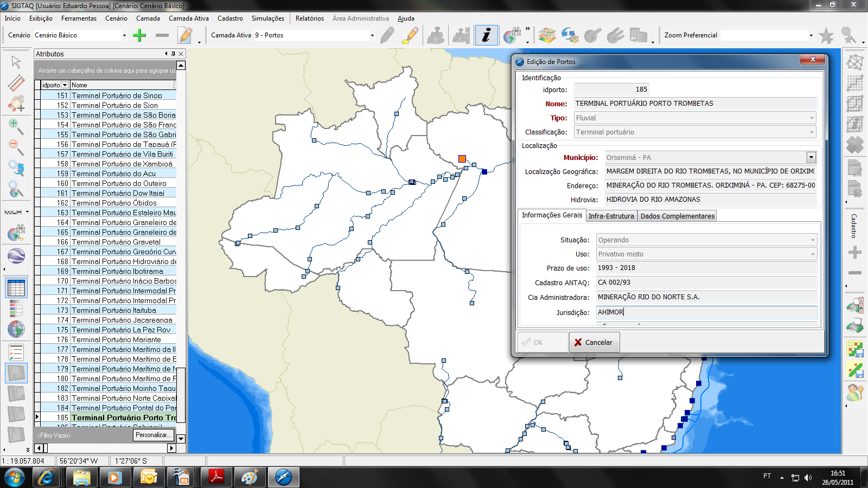The image size is (868, 488).
Task: Open Internet Explorer from taskbar
Action: pyautogui.click(x=47, y=478)
